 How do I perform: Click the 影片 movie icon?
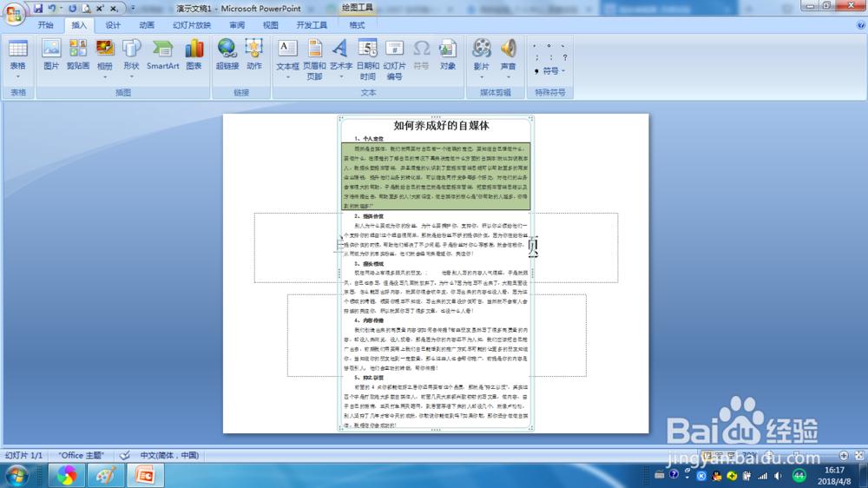coord(482,49)
